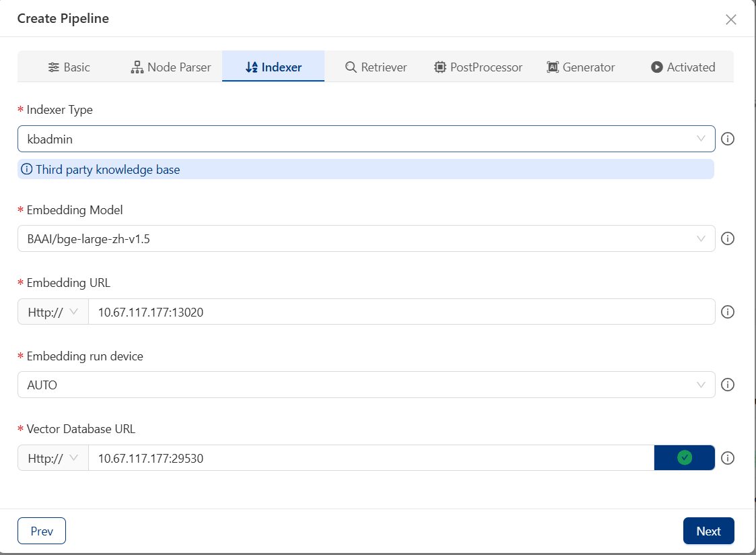Click the info icon beside Embedding URL
This screenshot has height=555, width=756.
727,312
